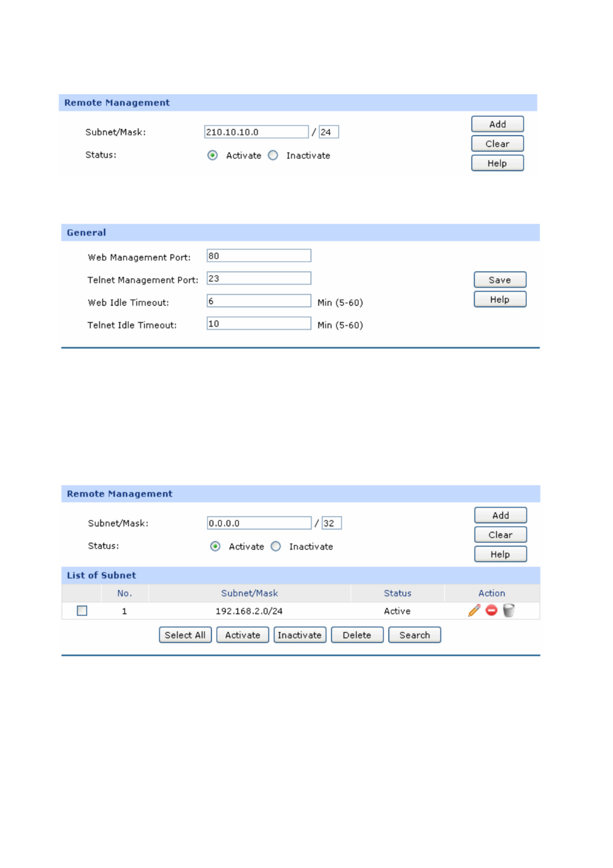This screenshot has width=613, height=868.
Task: Click the pencil edit icon for subnet 192.168.2.0/24
Action: [x=474, y=610]
